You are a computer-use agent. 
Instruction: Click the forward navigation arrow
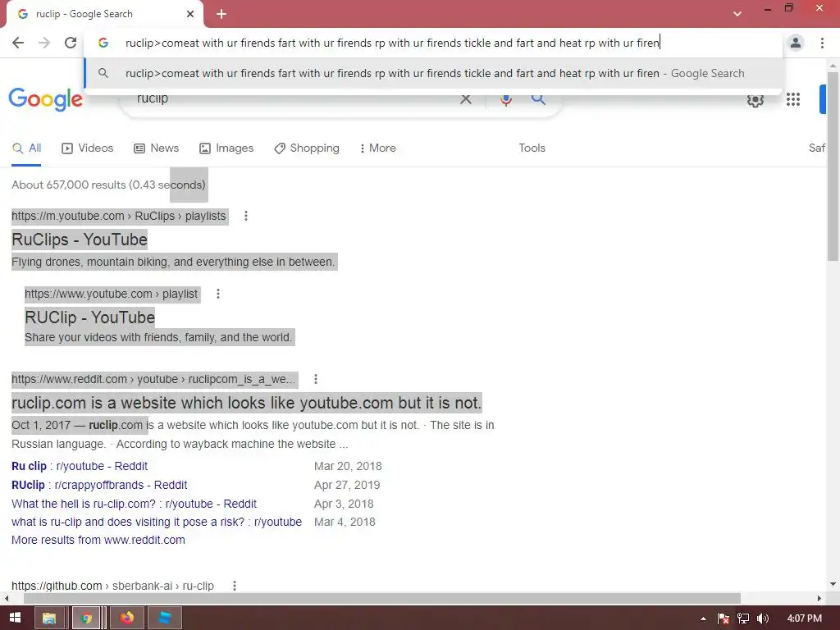(44, 43)
